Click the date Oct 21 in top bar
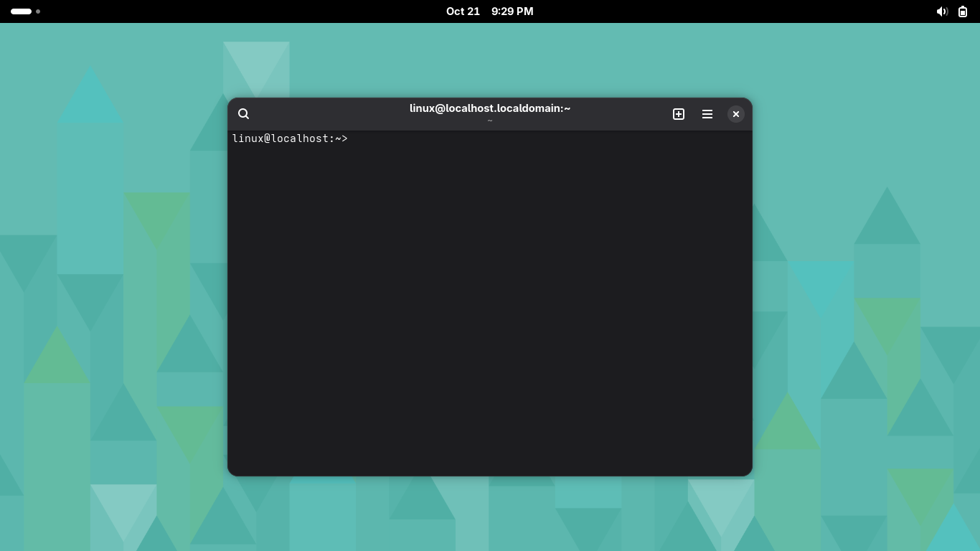The image size is (980, 551). tap(463, 11)
